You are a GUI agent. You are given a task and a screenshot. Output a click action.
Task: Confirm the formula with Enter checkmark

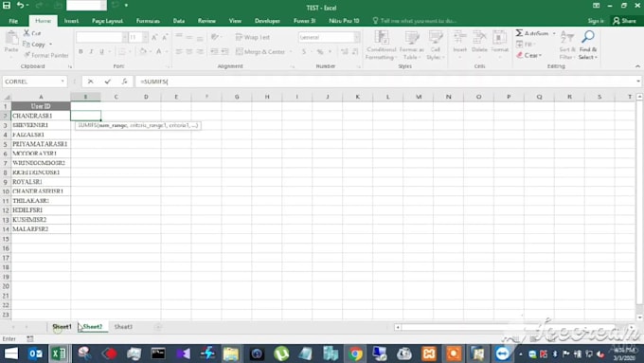click(107, 82)
